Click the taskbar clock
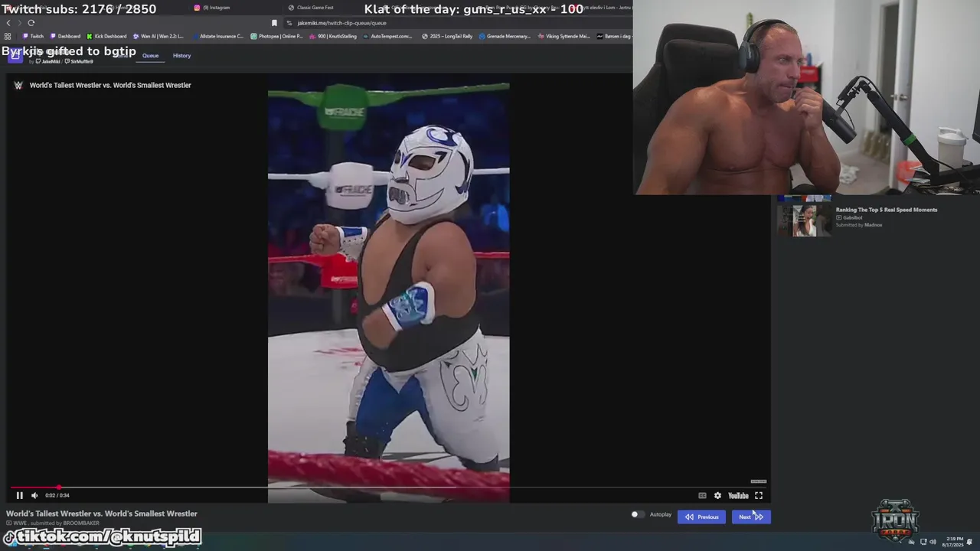 [x=954, y=542]
